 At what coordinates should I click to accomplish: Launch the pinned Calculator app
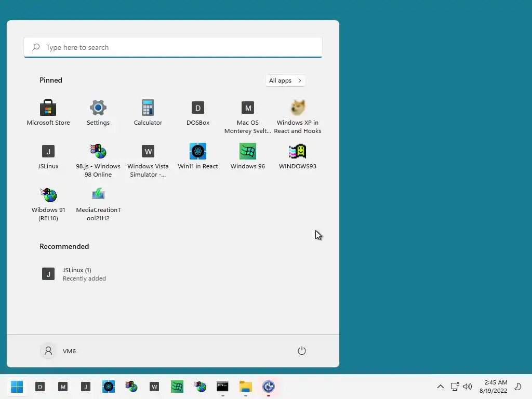[x=148, y=113]
